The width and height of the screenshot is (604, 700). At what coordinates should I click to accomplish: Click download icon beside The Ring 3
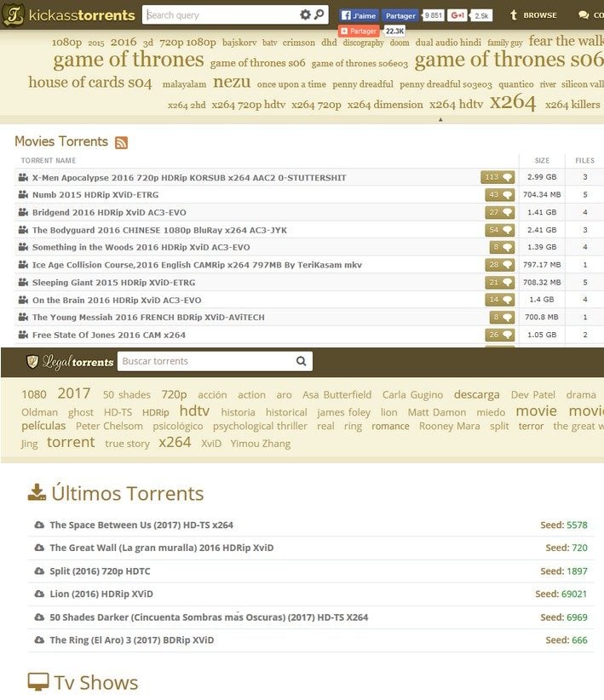click(39, 640)
